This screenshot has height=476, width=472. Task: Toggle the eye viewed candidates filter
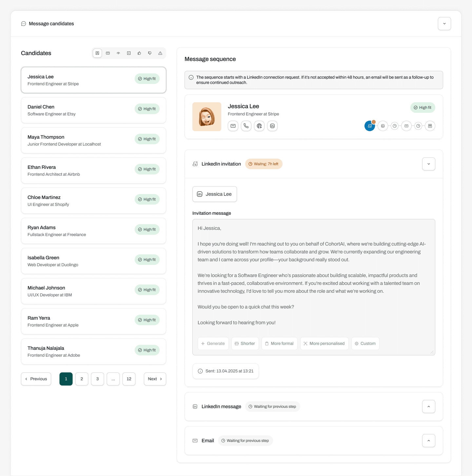118,53
